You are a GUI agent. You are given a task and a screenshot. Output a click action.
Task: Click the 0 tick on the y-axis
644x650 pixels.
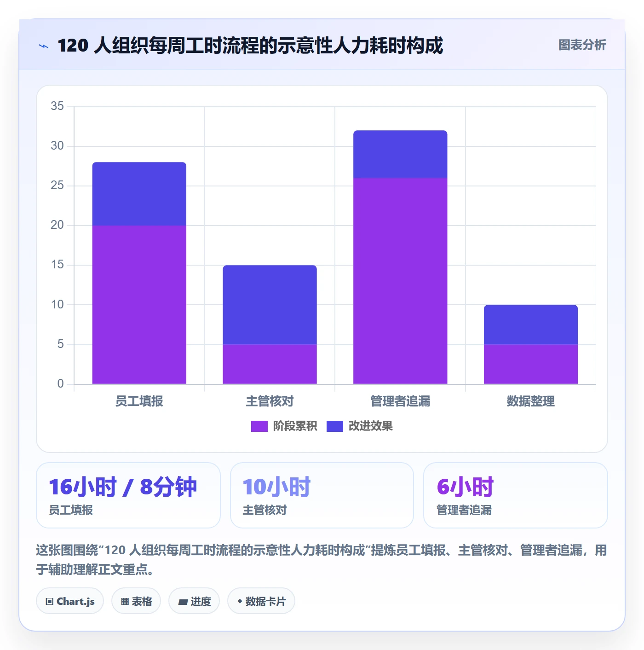point(61,384)
